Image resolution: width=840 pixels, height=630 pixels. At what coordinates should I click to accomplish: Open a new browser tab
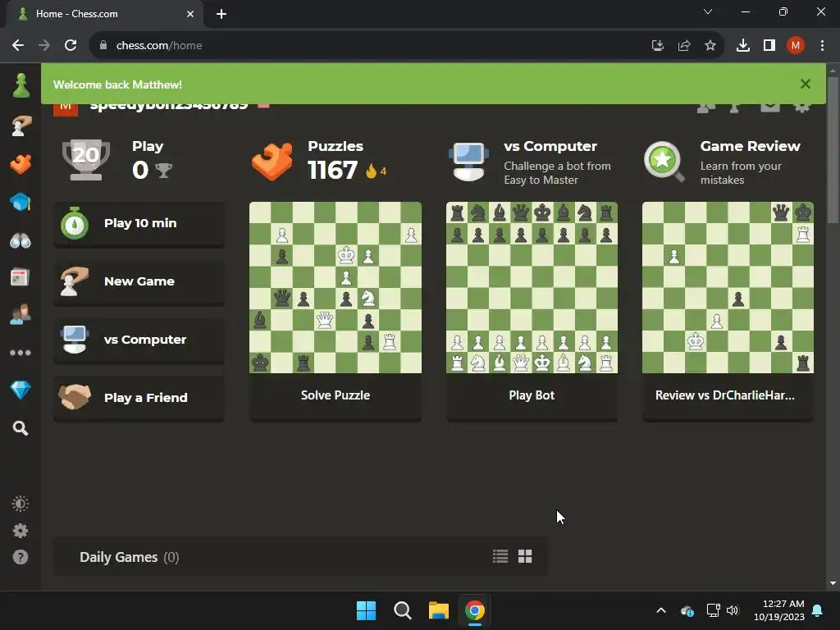pos(221,14)
